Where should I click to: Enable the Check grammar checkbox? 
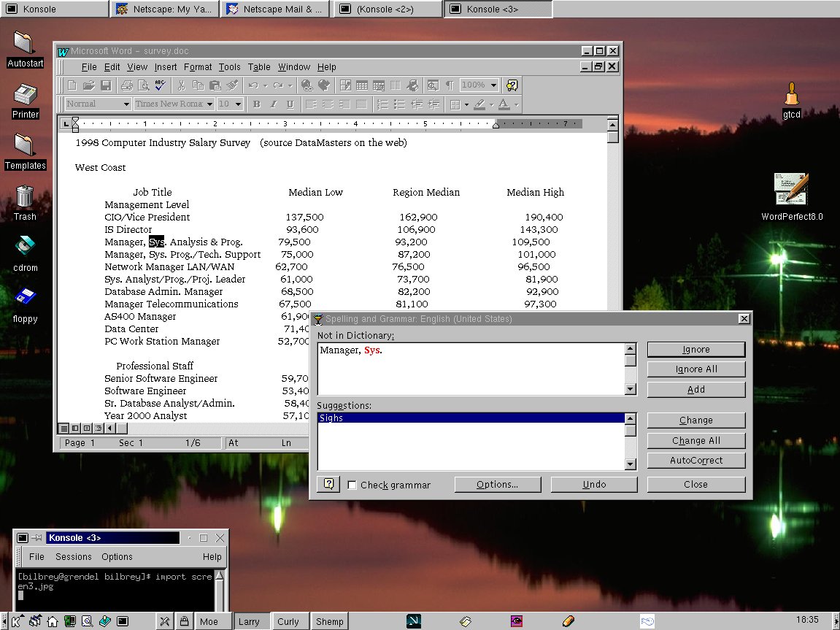352,485
